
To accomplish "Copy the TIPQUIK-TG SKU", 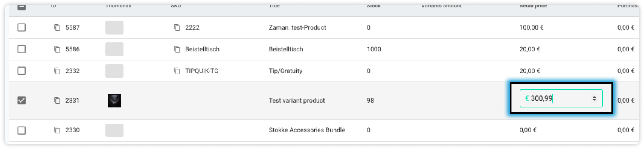I will [x=177, y=71].
